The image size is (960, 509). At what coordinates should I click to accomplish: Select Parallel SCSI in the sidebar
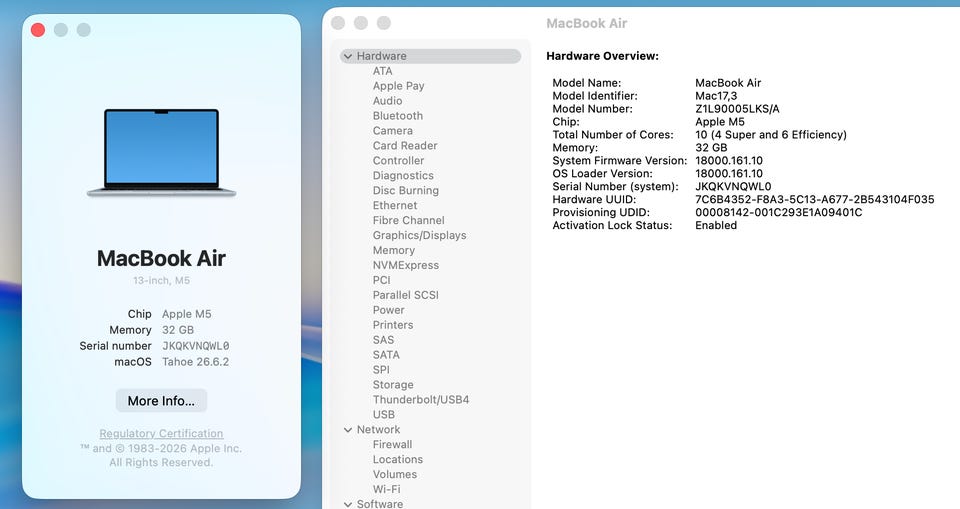(405, 295)
